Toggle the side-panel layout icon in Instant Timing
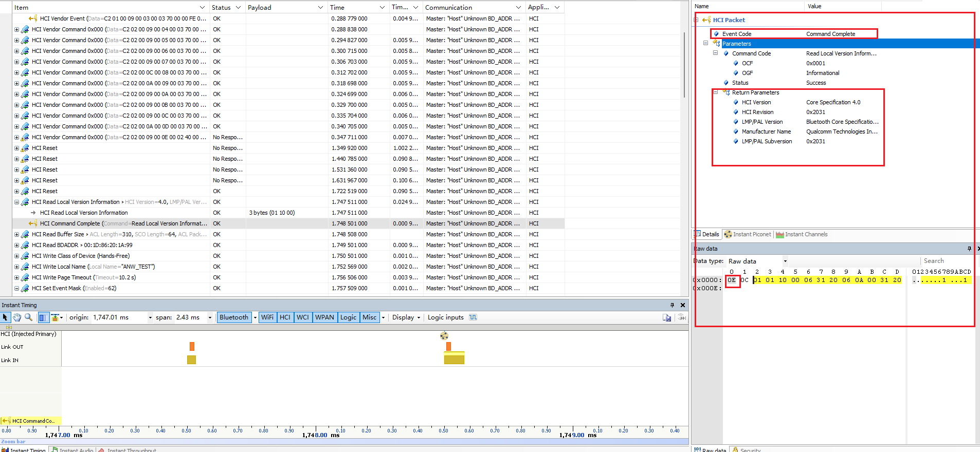The image size is (980, 452). point(43,317)
